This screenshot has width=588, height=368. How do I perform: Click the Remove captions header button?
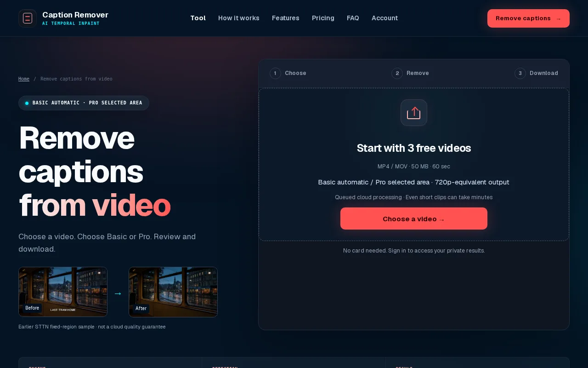coord(528,18)
